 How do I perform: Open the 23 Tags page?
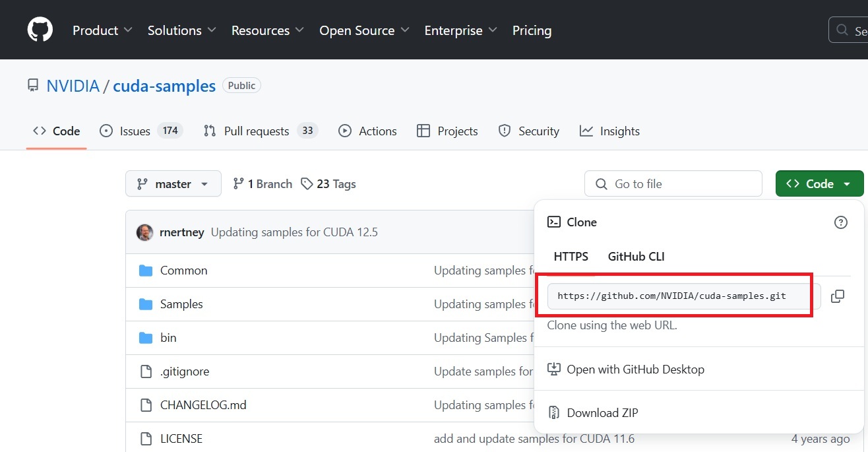coord(328,184)
